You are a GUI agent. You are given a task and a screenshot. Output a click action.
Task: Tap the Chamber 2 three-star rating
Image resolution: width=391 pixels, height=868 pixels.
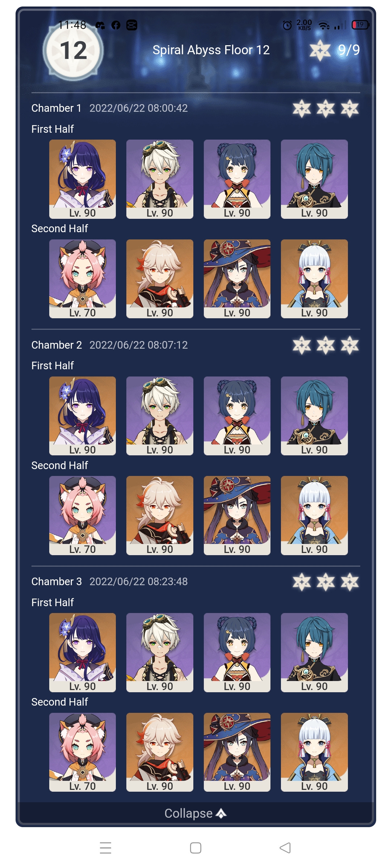pos(326,345)
